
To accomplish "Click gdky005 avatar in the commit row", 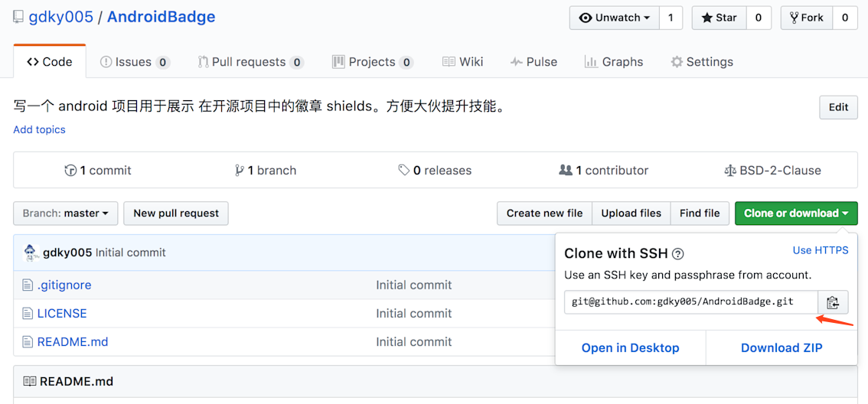I will (x=31, y=252).
